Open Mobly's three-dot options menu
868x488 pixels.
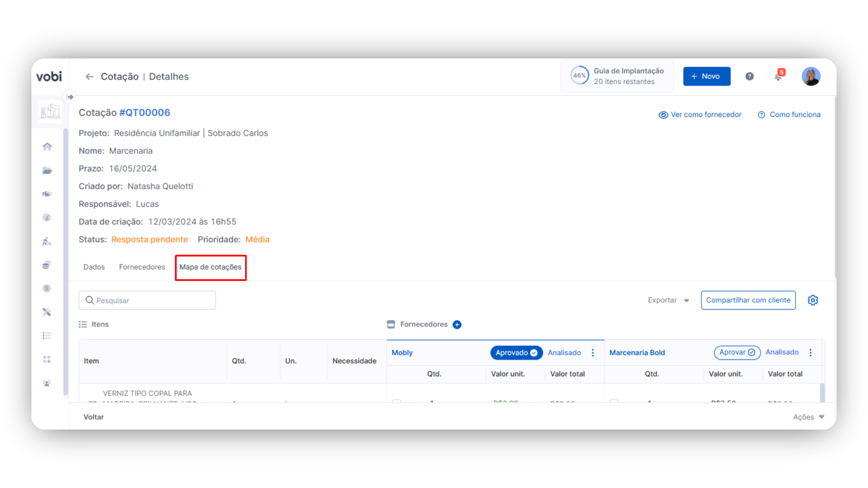coord(593,353)
